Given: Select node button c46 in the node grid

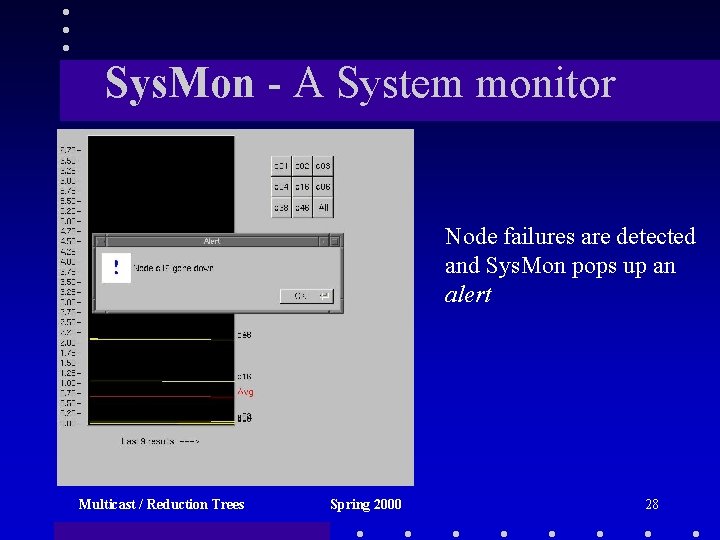Looking at the screenshot, I should 302,208.
